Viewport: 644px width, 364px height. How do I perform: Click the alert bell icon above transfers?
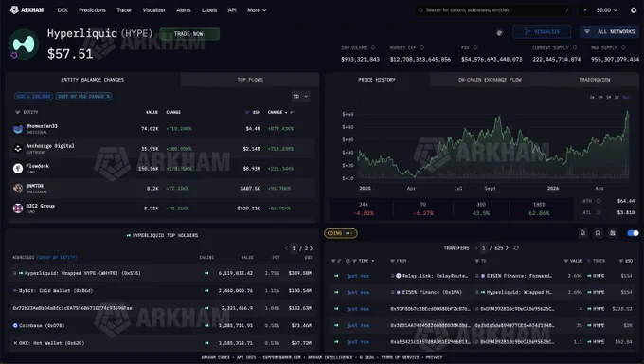pyautogui.click(x=582, y=233)
